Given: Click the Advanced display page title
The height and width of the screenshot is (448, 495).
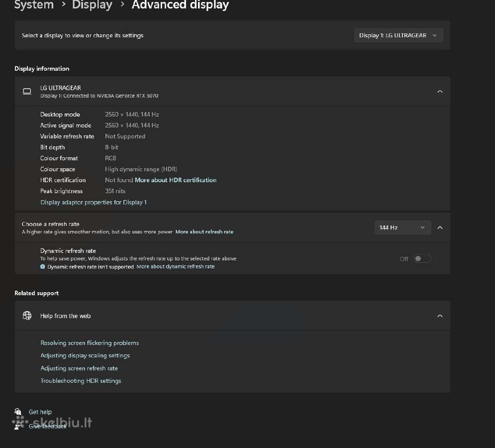Looking at the screenshot, I should coord(180,5).
